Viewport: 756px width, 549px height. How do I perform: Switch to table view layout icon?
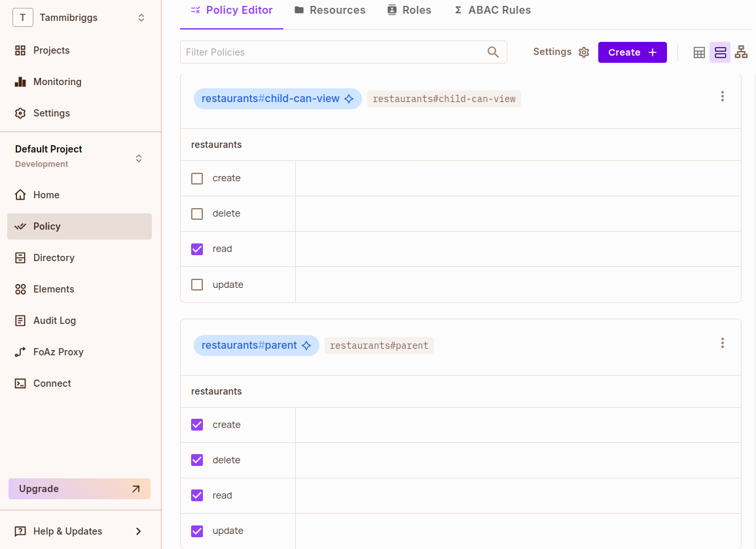[x=699, y=52]
